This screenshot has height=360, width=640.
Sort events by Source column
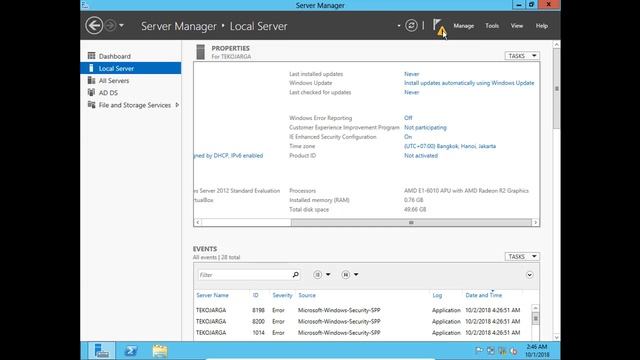307,295
